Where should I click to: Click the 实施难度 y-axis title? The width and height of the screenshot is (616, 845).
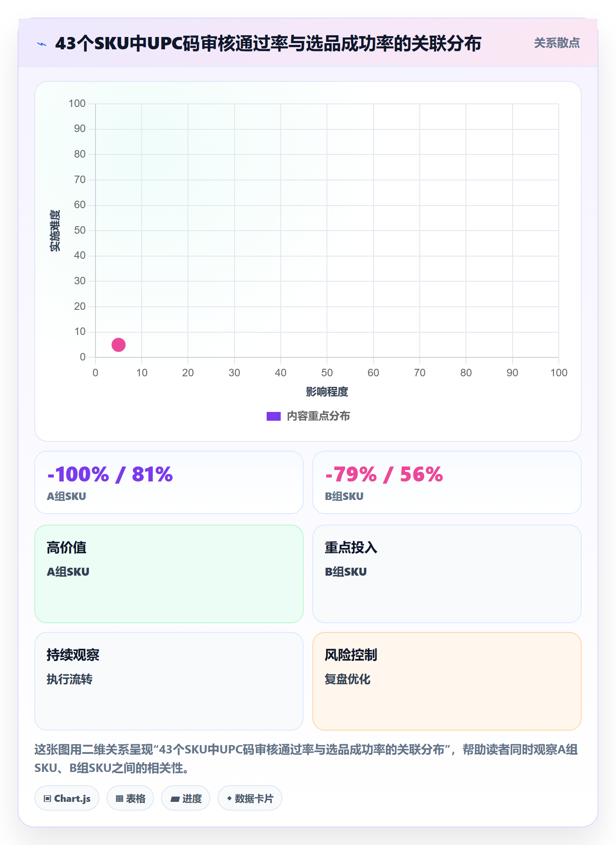tap(55, 231)
